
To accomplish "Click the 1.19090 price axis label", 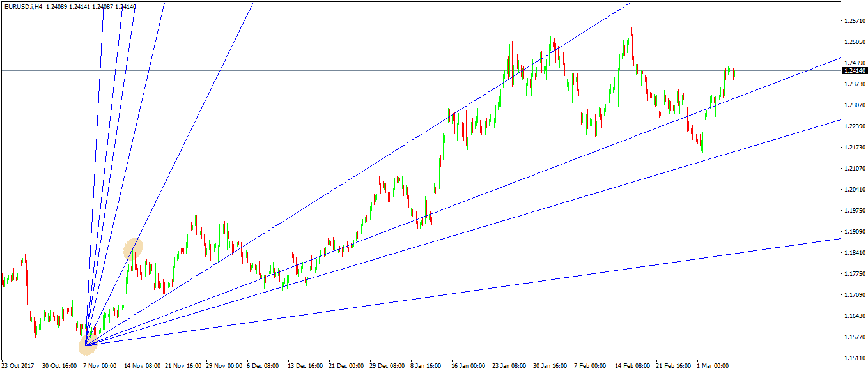I will pyautogui.click(x=855, y=232).
